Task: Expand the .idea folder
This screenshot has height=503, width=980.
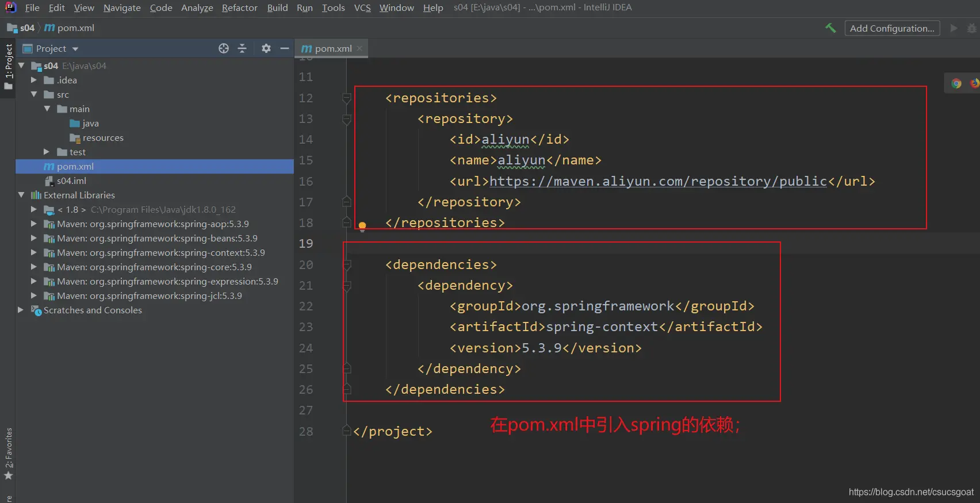Action: pyautogui.click(x=34, y=80)
